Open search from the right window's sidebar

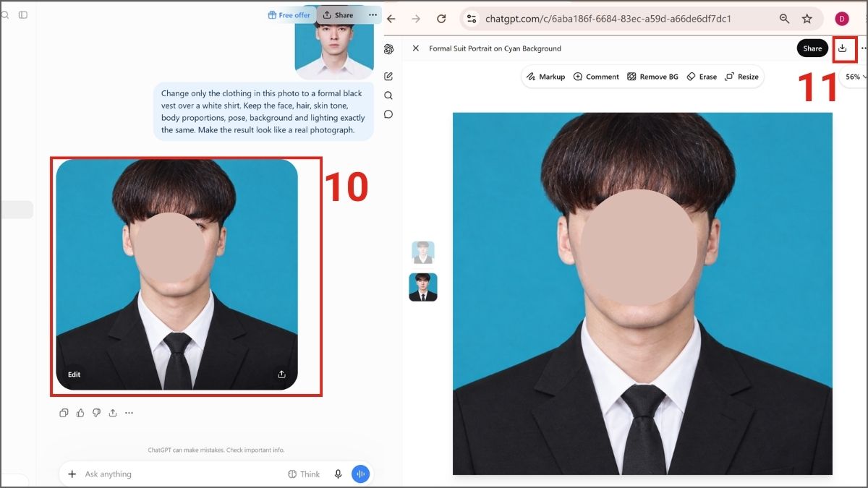[x=388, y=95]
